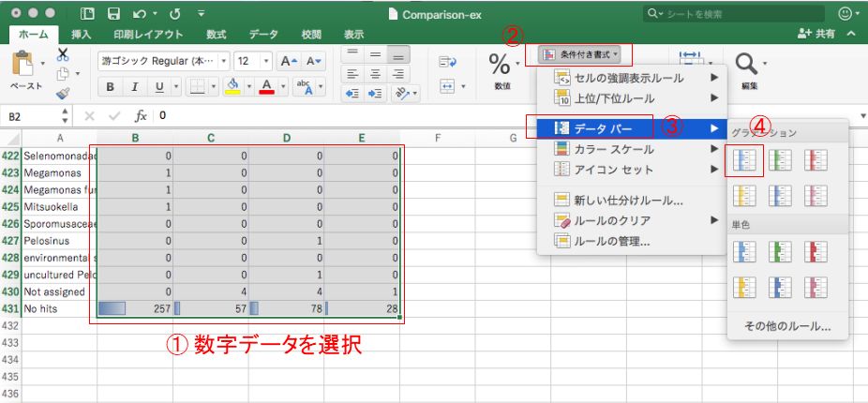Screen dimensions: 868x403
Task: Open the 条件付き書式 dropdown button
Action: (579, 54)
